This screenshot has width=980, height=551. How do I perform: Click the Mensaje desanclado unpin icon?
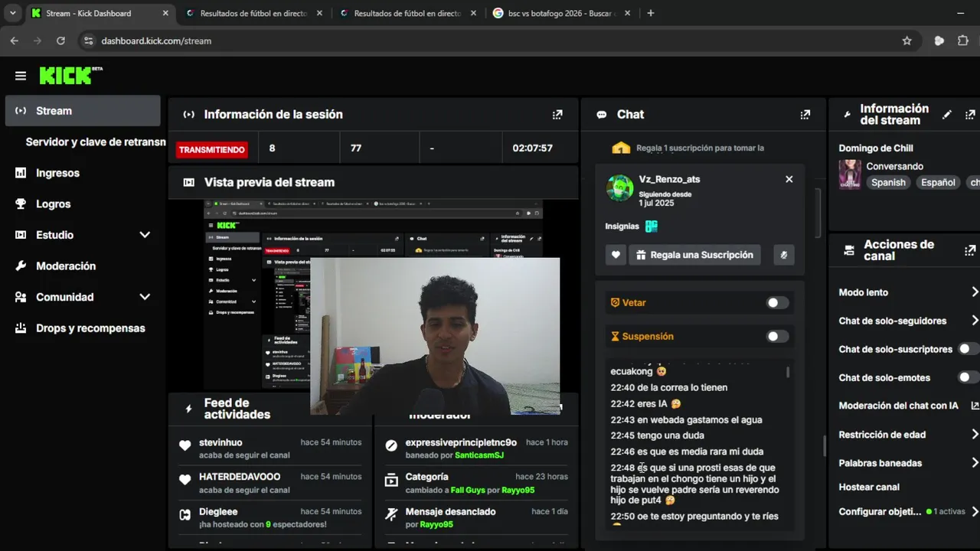(391, 514)
